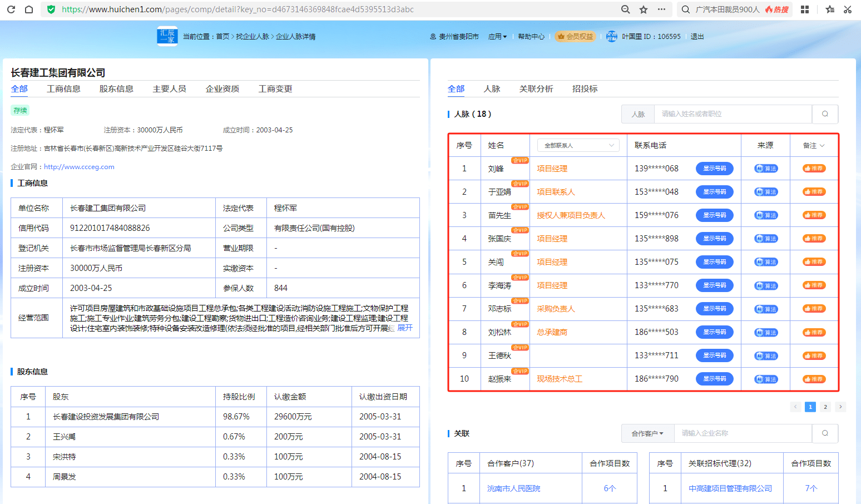Switch to the 工商变更 tab
This screenshot has height=504, width=861.
point(275,89)
